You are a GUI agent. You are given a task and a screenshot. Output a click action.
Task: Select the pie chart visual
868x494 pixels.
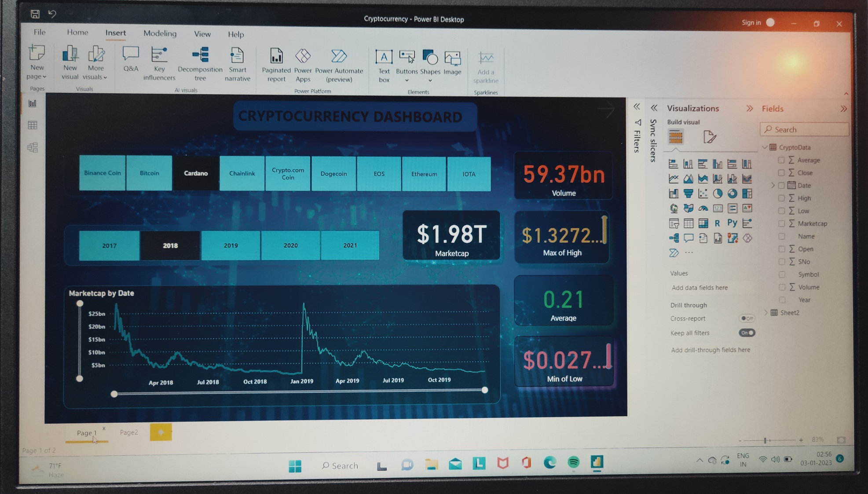(718, 194)
